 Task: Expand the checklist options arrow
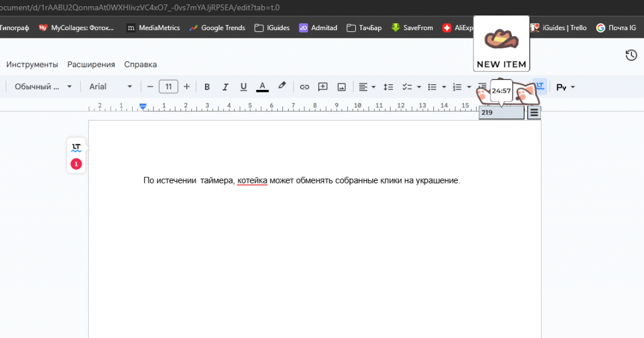point(419,87)
